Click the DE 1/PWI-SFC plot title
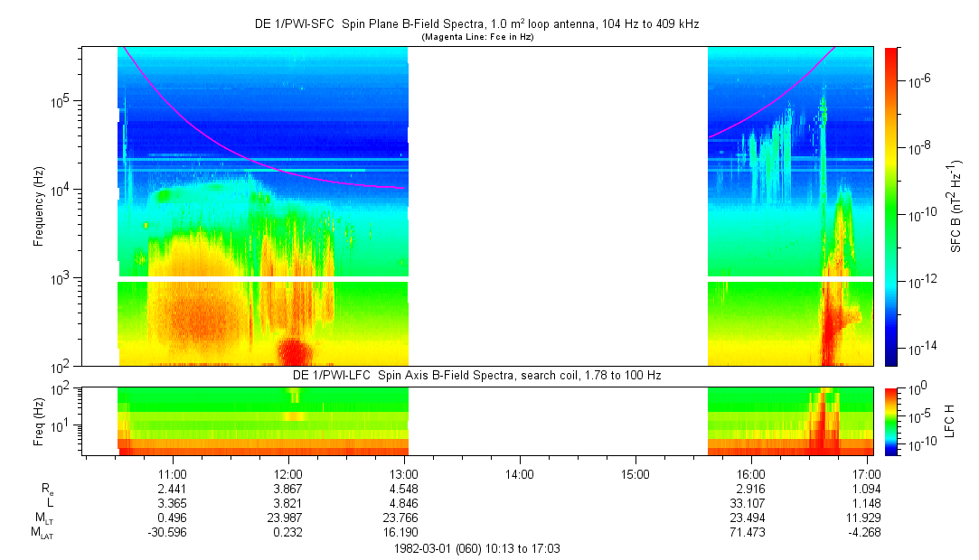 click(x=476, y=24)
